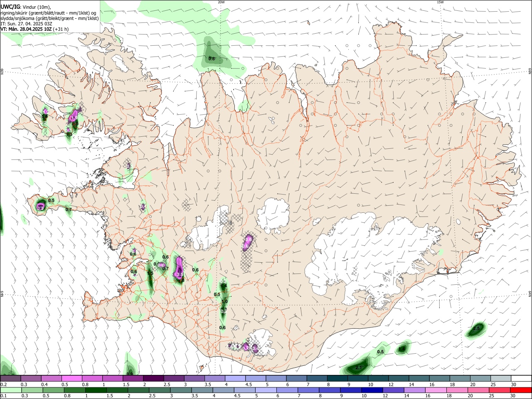Viewport: 532px width, 399px height.
Task: Select the grey-green swatch labeled 3 in the lower legend
Action: click(180, 390)
